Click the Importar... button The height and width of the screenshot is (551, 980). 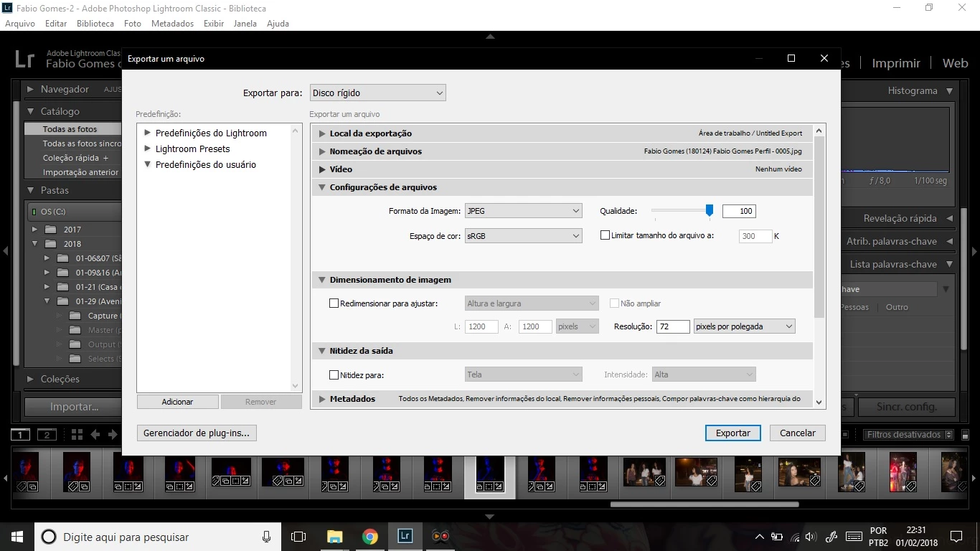[74, 407]
